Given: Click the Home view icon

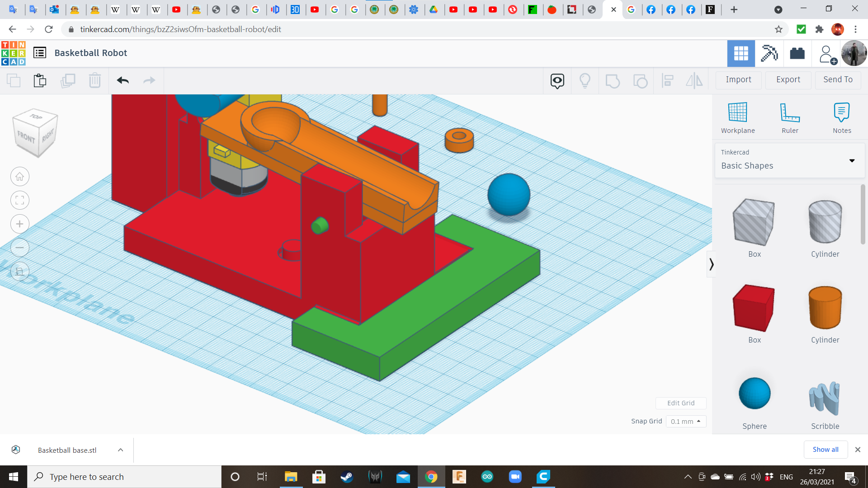Looking at the screenshot, I should coord(20,176).
